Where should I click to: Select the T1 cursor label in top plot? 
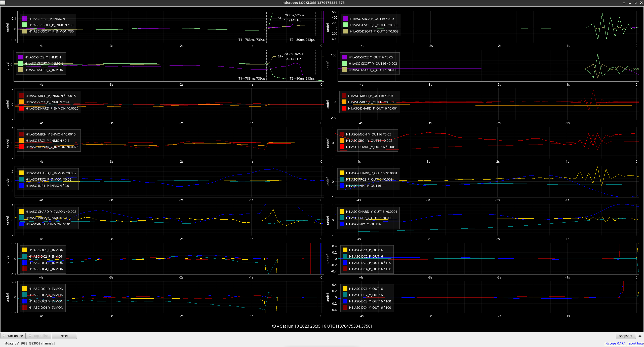252,40
